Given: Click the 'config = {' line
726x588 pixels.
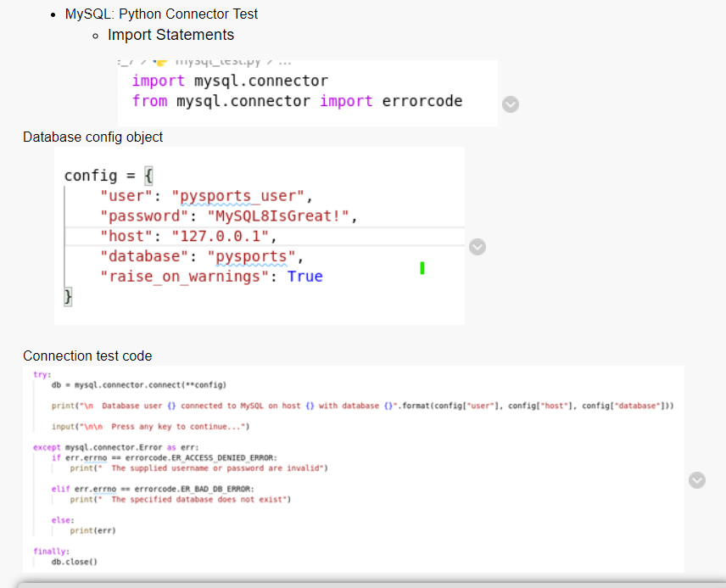Looking at the screenshot, I should tap(109, 176).
